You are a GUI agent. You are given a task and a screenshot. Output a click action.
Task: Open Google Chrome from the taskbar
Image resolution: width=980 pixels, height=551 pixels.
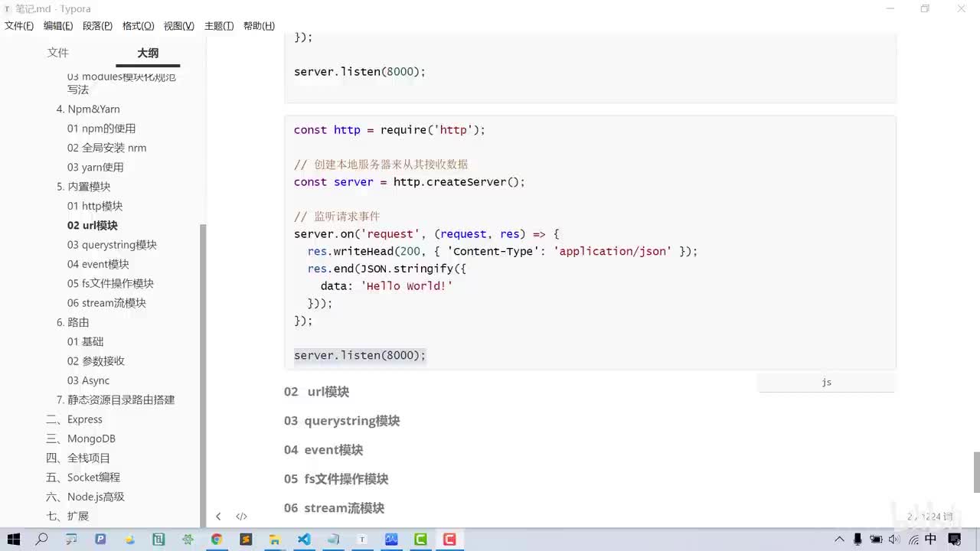pyautogui.click(x=217, y=539)
